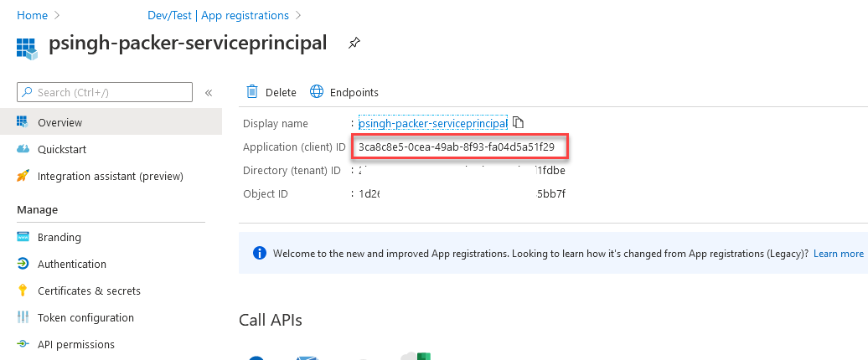This screenshot has height=360, width=868.
Task: Open API permissions
Action: [75, 344]
